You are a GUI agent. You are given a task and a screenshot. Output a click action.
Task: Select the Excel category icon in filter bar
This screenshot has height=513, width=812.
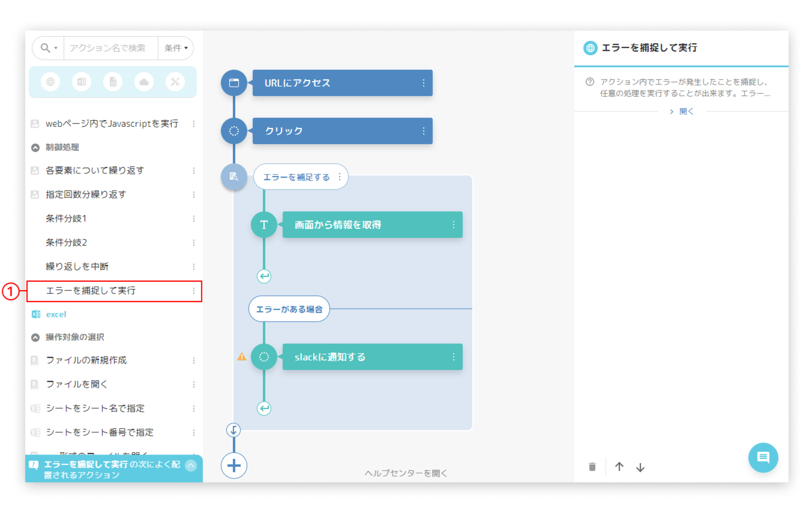(x=82, y=82)
